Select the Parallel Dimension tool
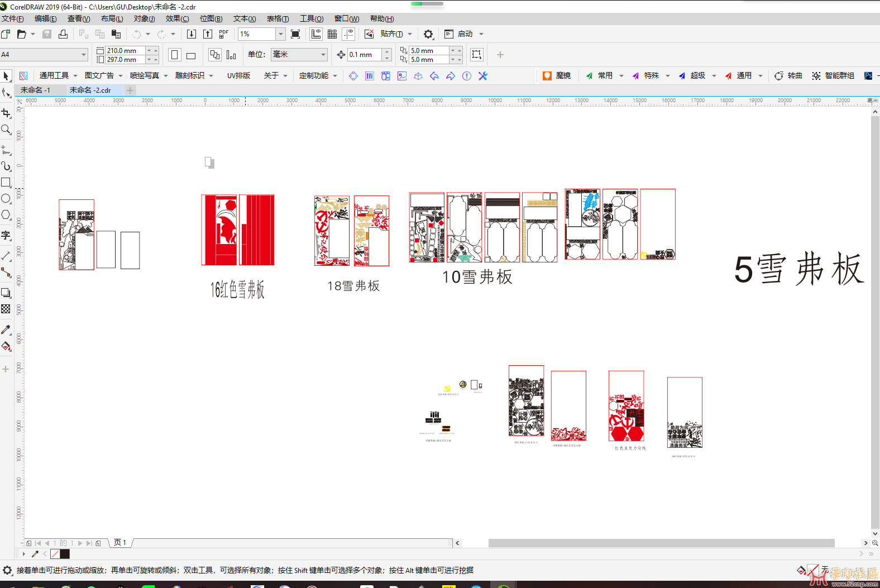880x588 pixels. pyautogui.click(x=6, y=256)
